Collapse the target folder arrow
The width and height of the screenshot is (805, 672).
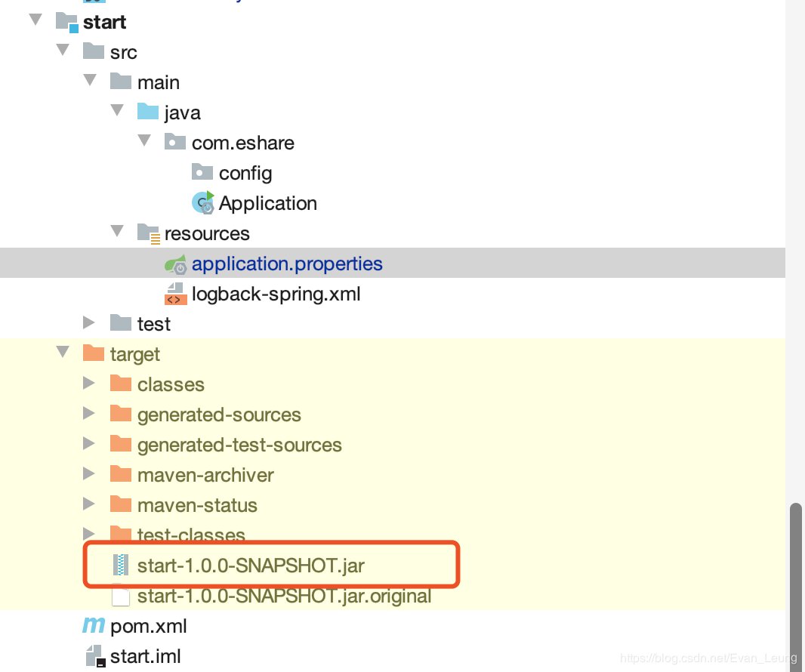(63, 352)
